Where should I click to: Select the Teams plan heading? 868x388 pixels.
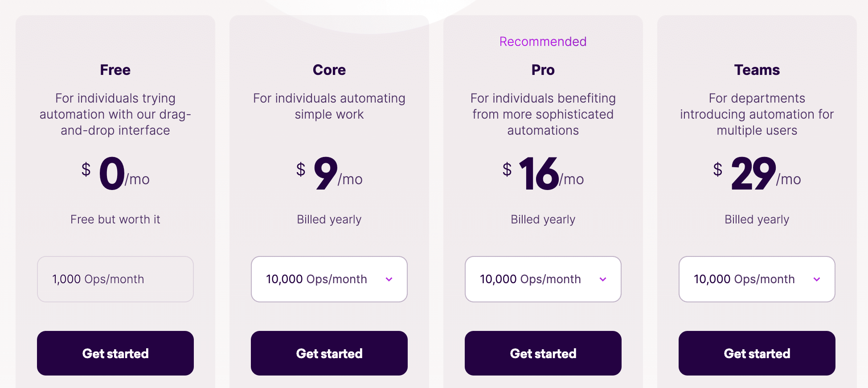757,70
